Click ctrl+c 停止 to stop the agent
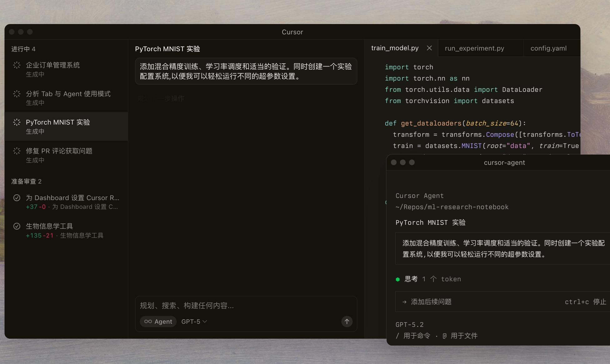This screenshot has height=364, width=610. click(585, 302)
